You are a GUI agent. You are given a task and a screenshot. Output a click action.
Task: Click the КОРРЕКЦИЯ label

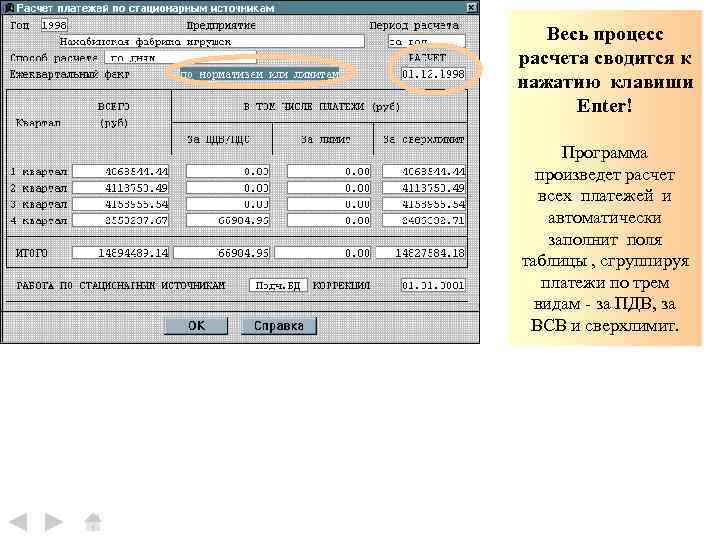(341, 286)
